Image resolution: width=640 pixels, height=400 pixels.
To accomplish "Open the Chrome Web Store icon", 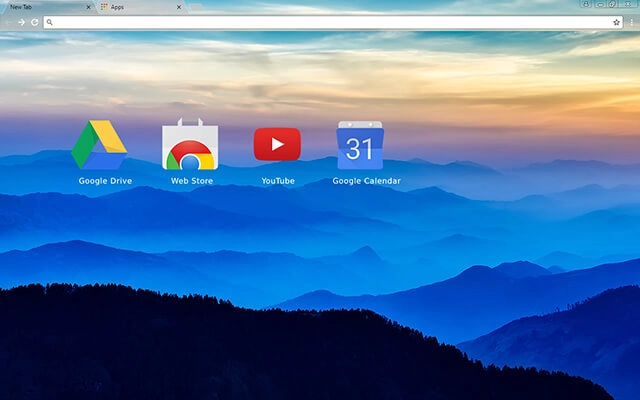I will point(190,144).
